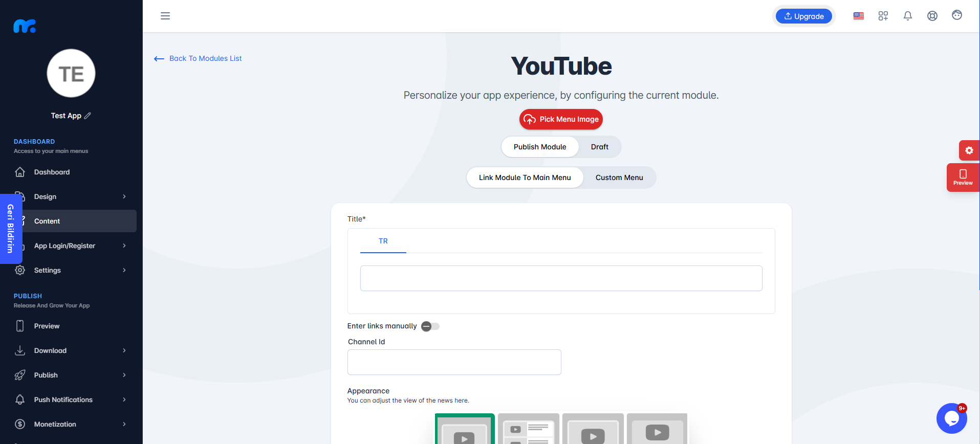Image resolution: width=980 pixels, height=444 pixels.
Task: Select Draft option
Action: click(x=599, y=147)
